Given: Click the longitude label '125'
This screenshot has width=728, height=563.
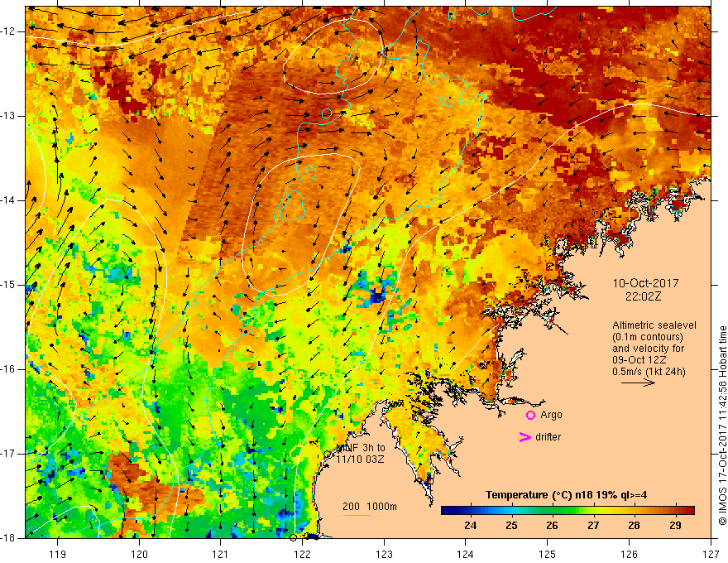Looking at the screenshot, I should 548,554.
